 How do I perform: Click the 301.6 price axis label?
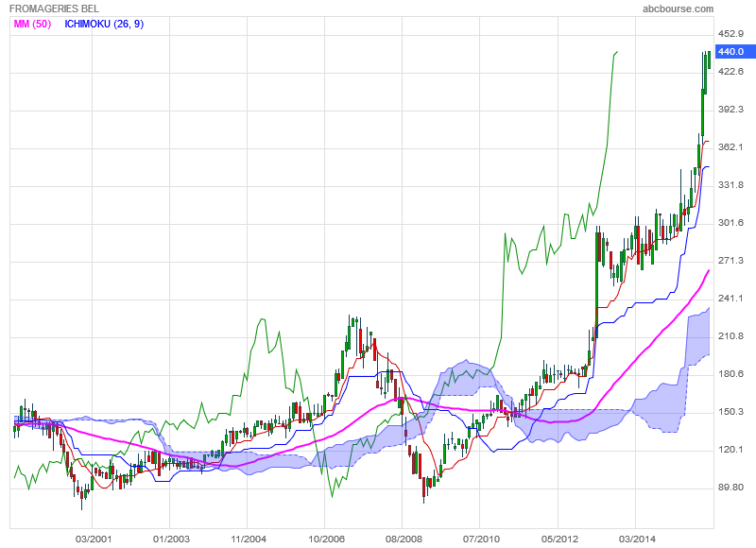[730, 223]
